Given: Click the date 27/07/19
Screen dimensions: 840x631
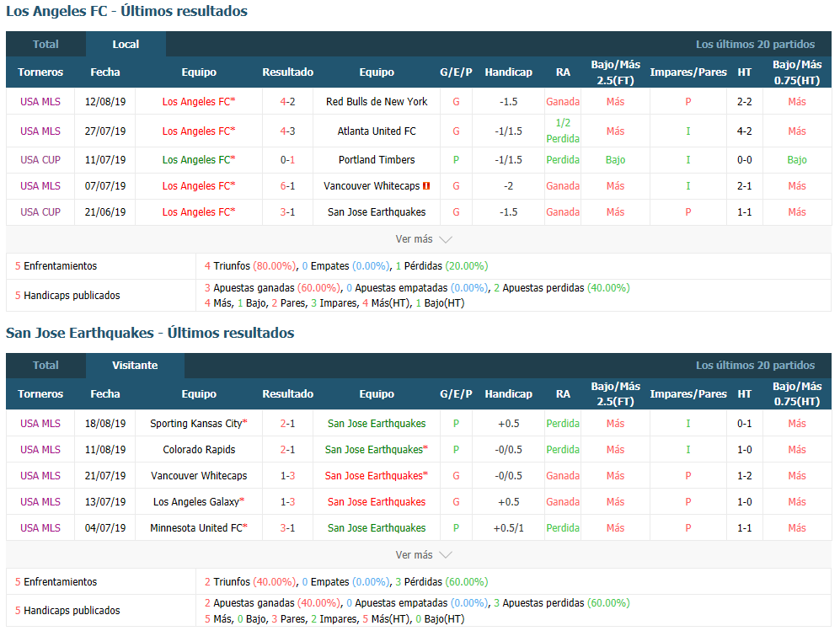Looking at the screenshot, I should pyautogui.click(x=105, y=131).
